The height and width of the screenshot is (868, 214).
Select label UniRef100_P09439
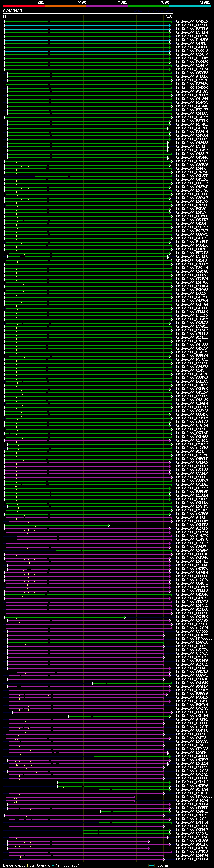click(192, 62)
